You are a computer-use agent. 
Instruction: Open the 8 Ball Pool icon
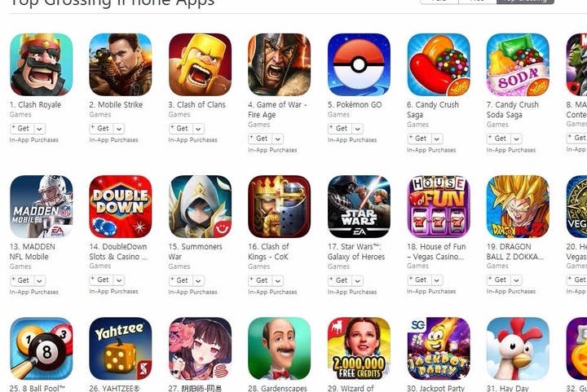(42, 349)
